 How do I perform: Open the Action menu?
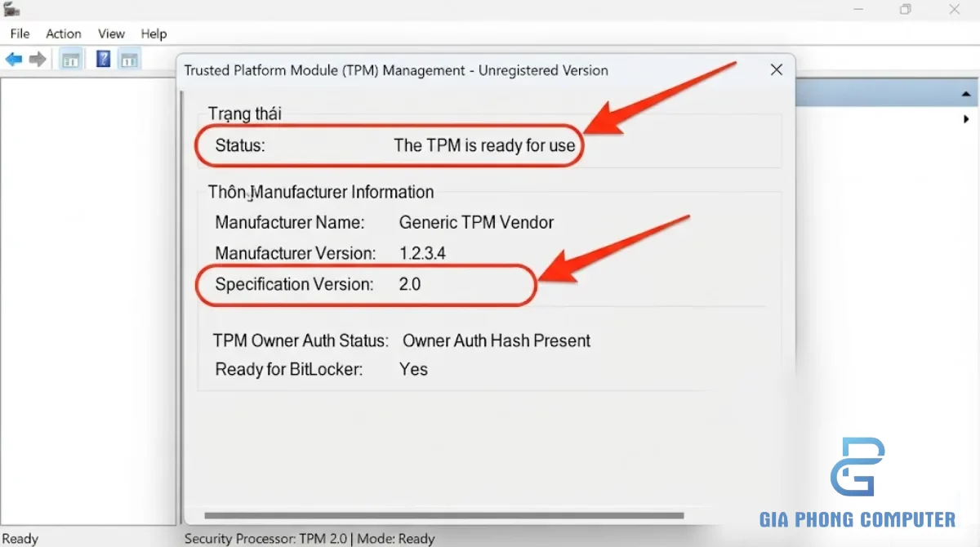(64, 33)
